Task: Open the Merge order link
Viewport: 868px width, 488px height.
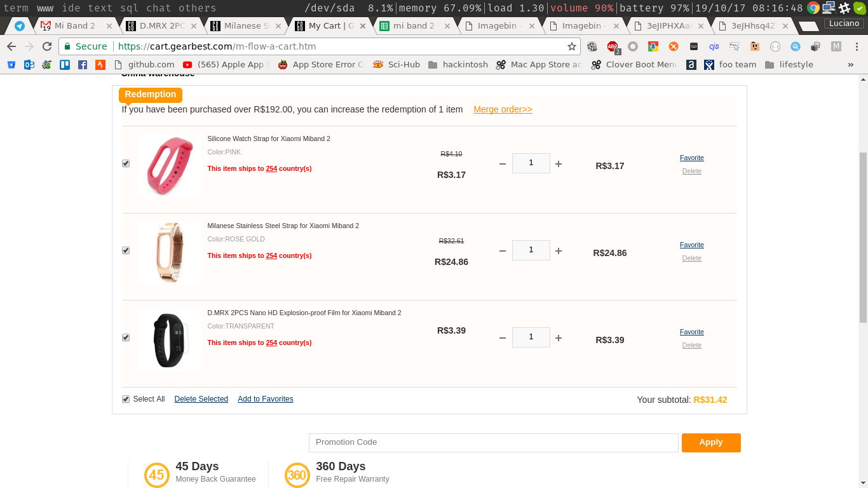Action: (503, 109)
